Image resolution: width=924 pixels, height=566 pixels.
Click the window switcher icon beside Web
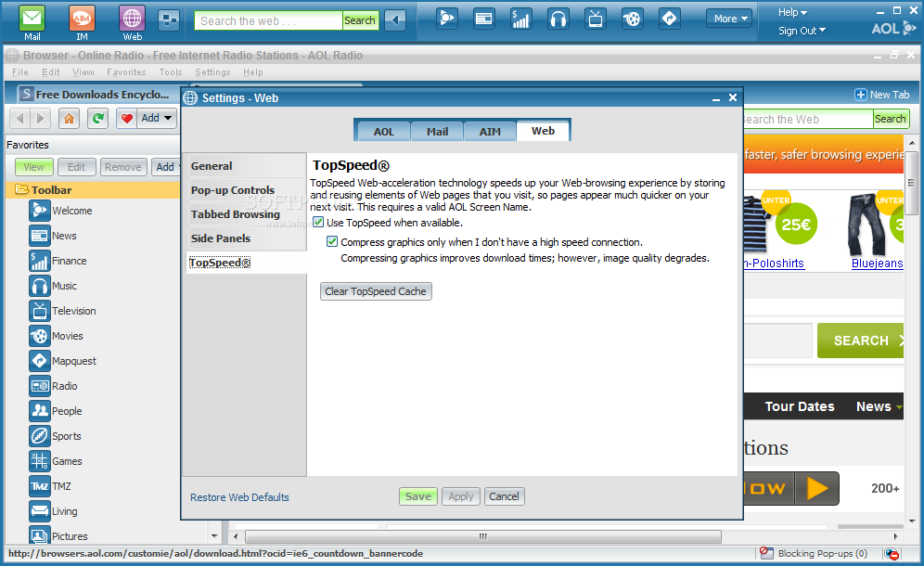tap(169, 20)
